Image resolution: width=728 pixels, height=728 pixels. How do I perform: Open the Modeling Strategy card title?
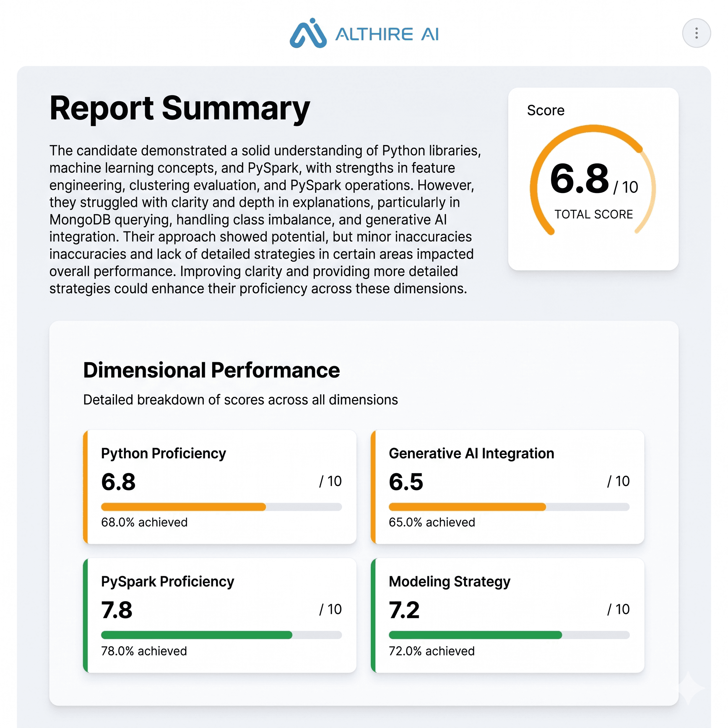pyautogui.click(x=450, y=582)
